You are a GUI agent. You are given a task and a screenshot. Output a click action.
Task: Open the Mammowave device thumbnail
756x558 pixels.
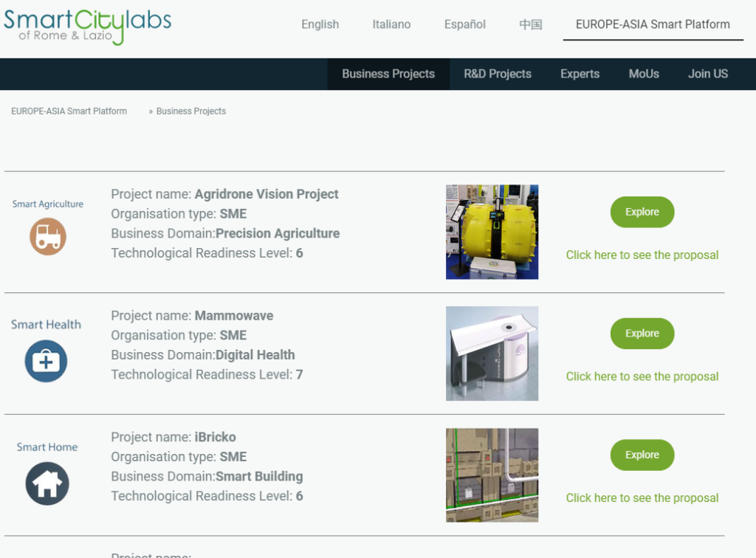click(x=492, y=354)
